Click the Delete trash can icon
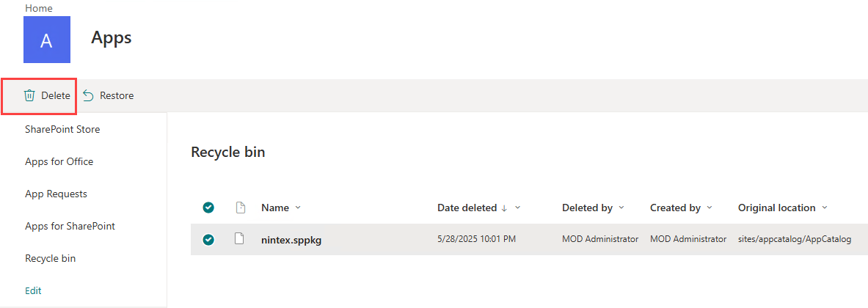Image resolution: width=868 pixels, height=308 pixels. point(29,95)
